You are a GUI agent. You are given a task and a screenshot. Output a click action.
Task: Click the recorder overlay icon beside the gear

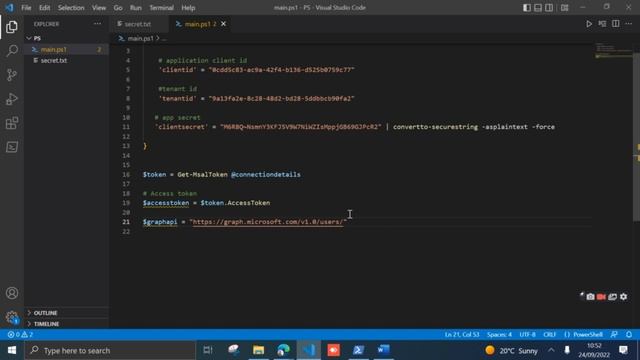point(612,297)
